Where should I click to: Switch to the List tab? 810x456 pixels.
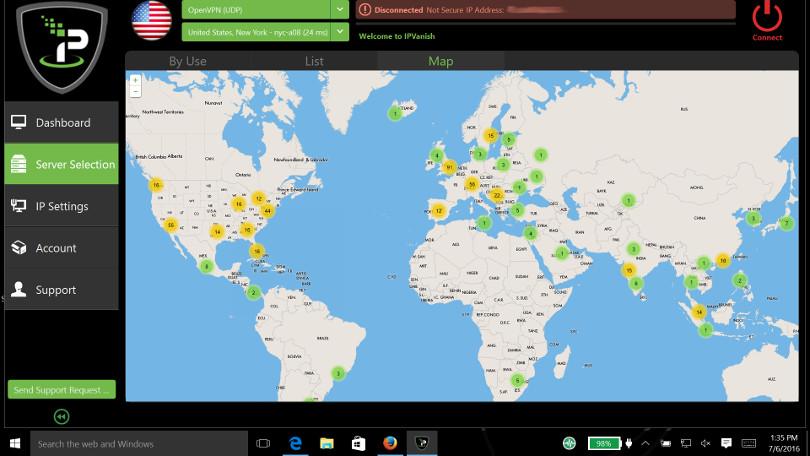pos(314,61)
